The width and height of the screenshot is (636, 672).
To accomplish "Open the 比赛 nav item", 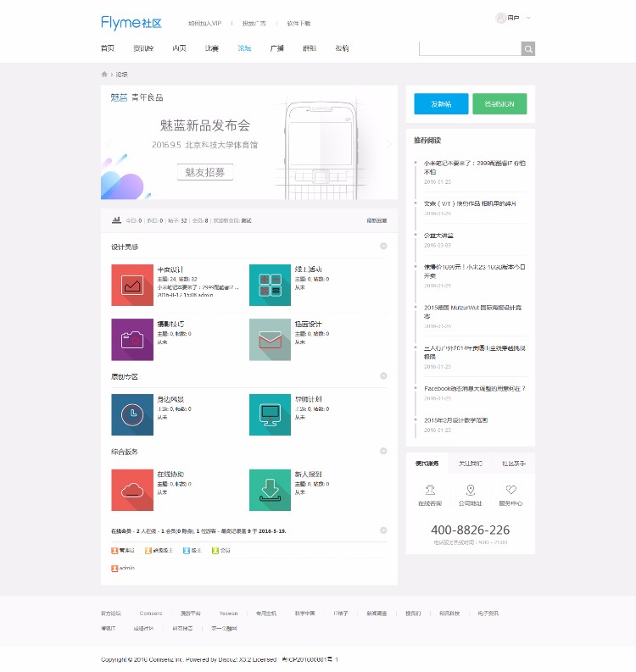I will tap(212, 48).
